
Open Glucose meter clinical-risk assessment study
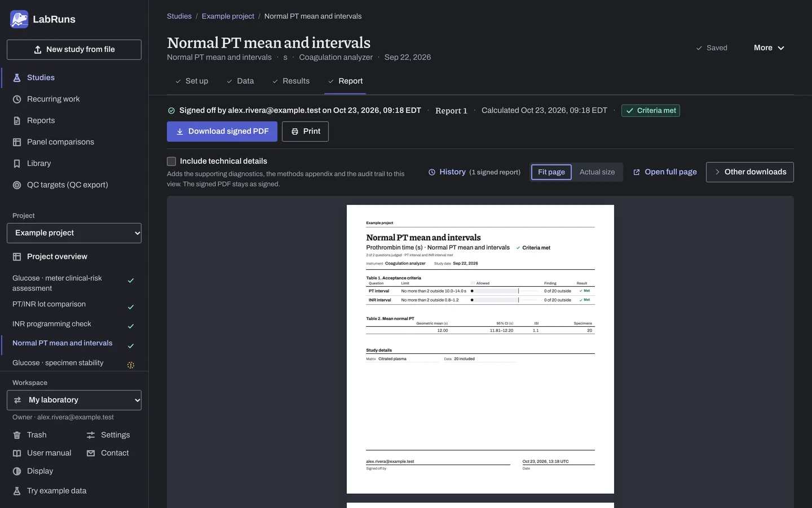point(74,283)
